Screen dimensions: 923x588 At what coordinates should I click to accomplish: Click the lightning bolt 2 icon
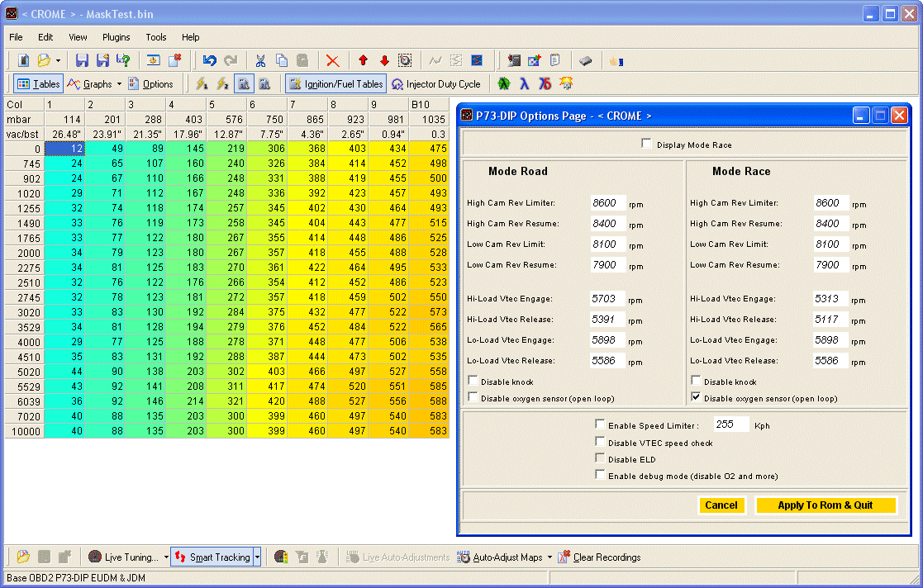[222, 84]
